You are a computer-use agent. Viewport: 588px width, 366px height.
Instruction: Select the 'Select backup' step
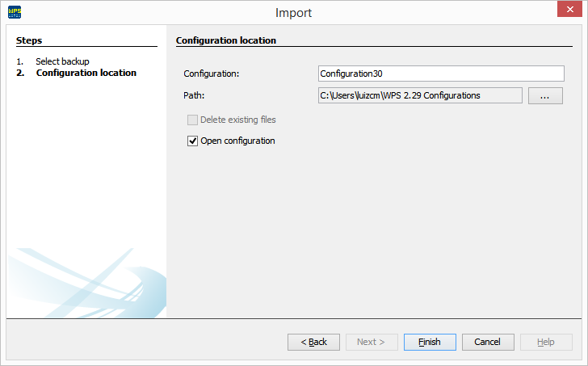(x=61, y=61)
